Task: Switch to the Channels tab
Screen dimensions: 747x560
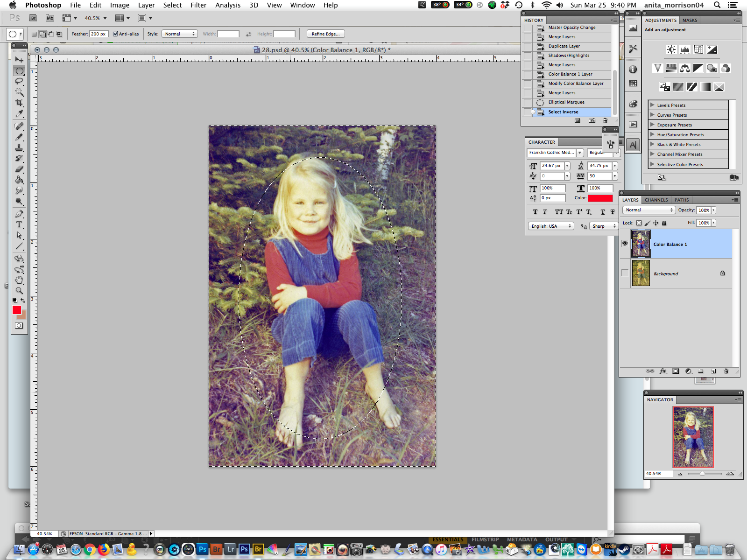Action: (x=656, y=200)
